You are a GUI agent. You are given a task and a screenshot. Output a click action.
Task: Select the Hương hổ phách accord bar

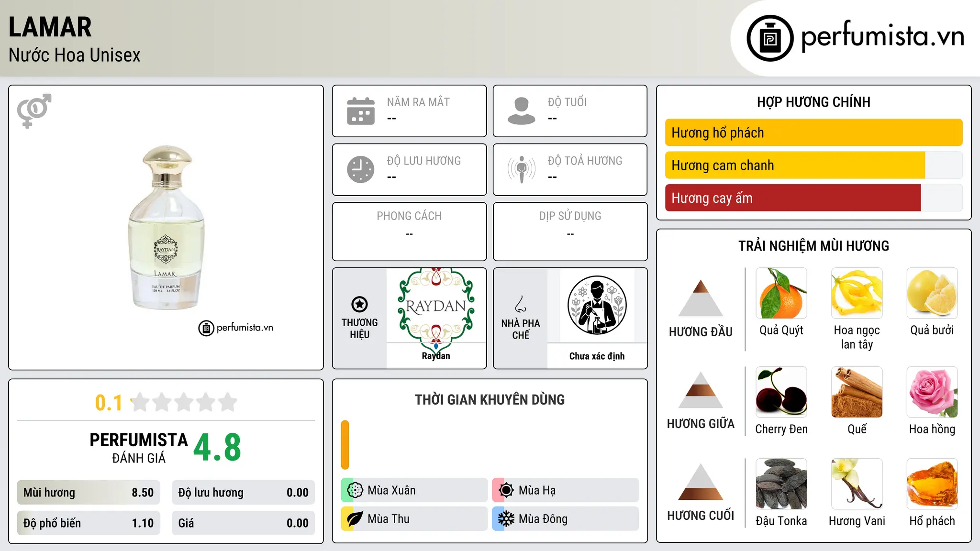(813, 132)
